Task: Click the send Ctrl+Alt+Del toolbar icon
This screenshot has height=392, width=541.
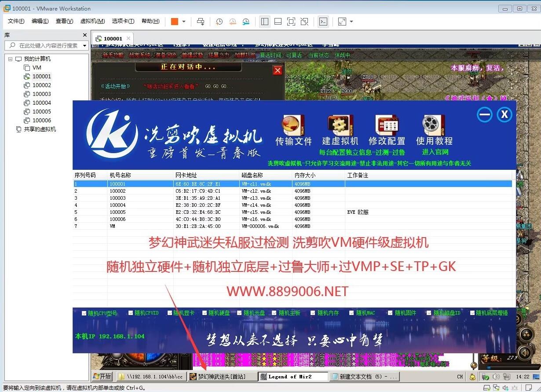Action: pos(201,21)
